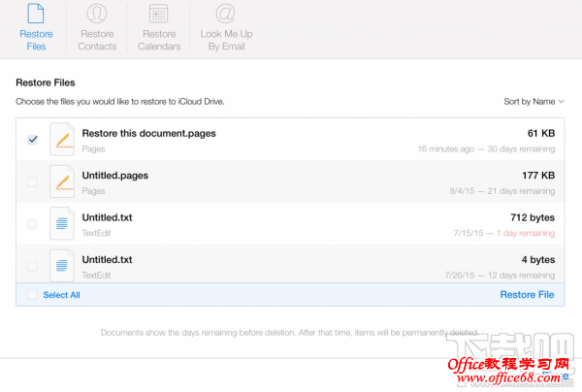Click the 177 KB file size
582x392 pixels.
[x=538, y=176]
